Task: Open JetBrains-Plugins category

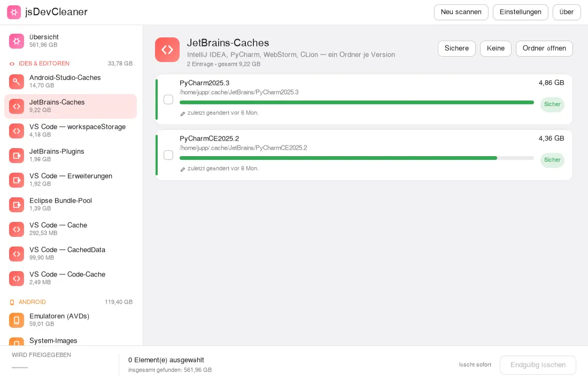Action: (x=71, y=156)
